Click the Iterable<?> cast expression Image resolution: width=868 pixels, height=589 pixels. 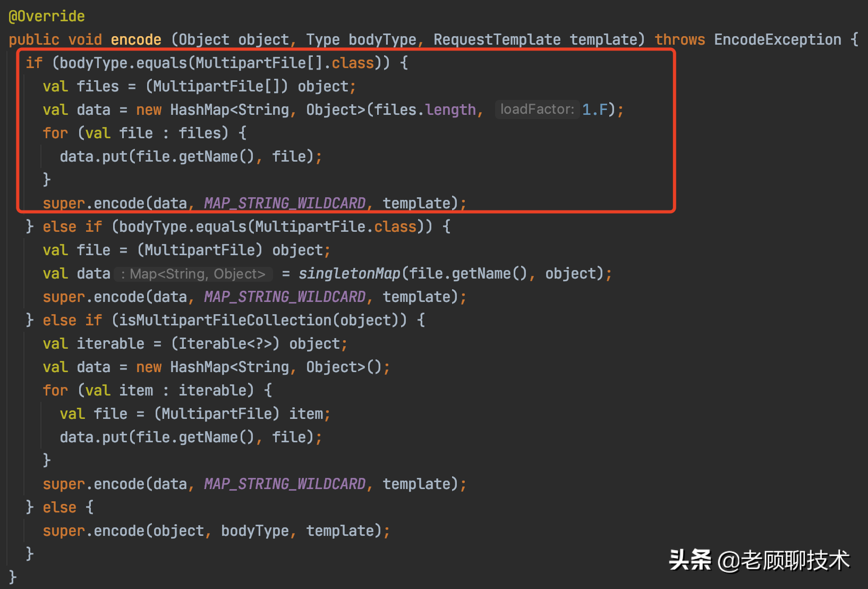225,344
